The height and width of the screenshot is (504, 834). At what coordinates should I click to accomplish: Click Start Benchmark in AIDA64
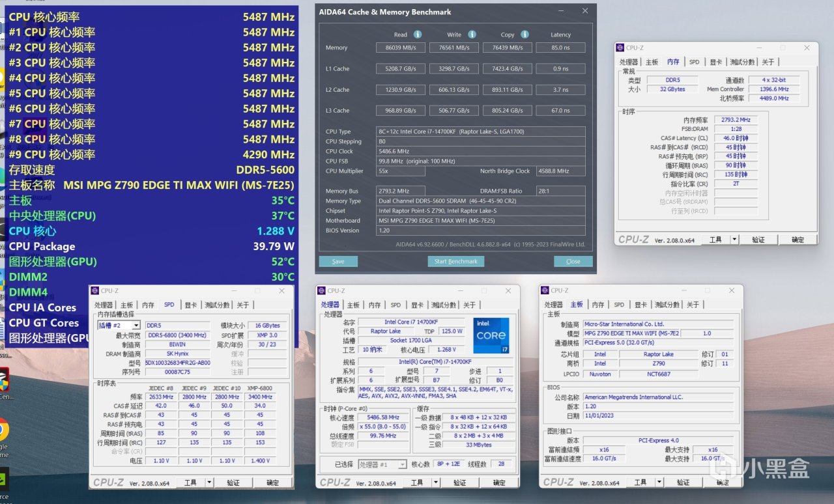tap(456, 261)
